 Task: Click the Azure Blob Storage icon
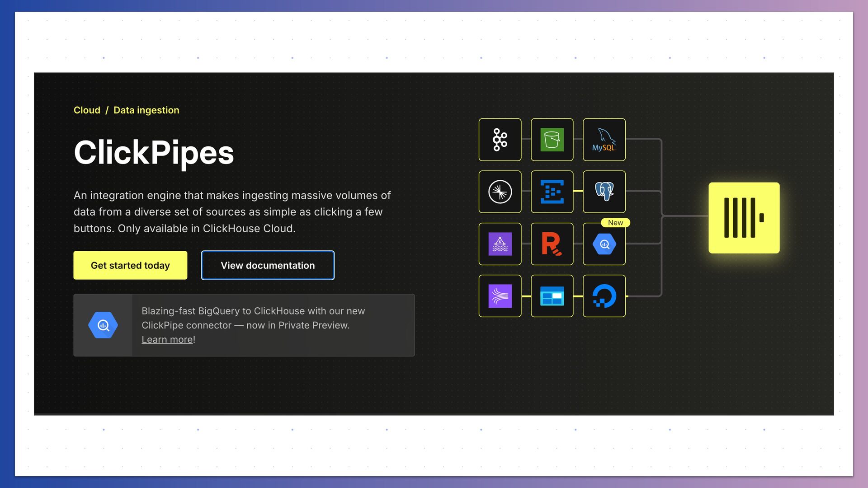point(552,296)
